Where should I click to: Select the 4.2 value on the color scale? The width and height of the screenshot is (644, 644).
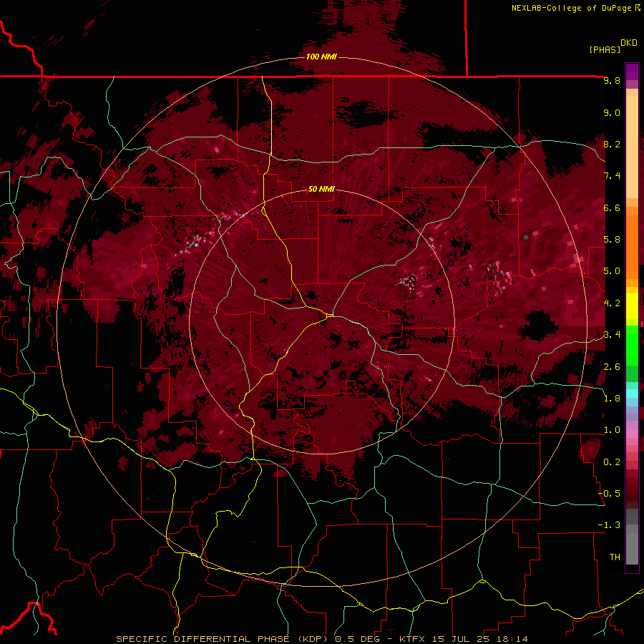tap(612, 303)
